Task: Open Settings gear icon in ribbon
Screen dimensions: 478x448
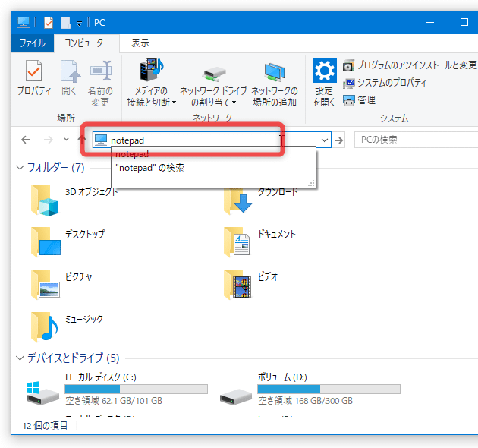Action: (x=325, y=71)
